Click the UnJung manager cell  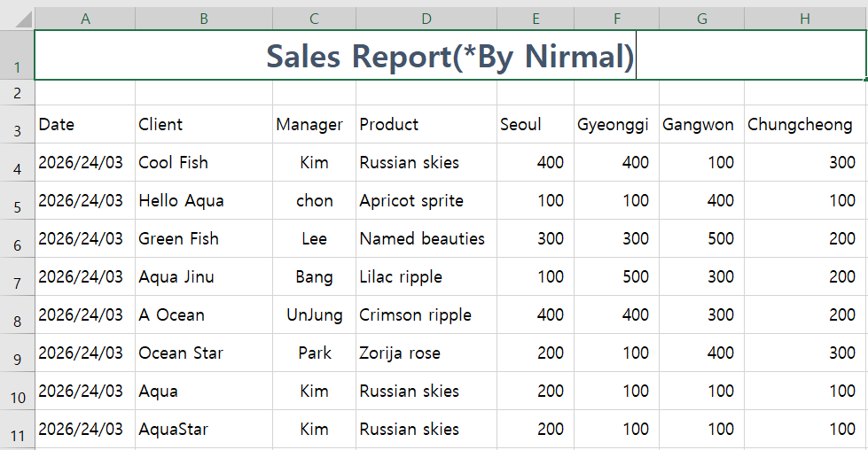coord(314,315)
